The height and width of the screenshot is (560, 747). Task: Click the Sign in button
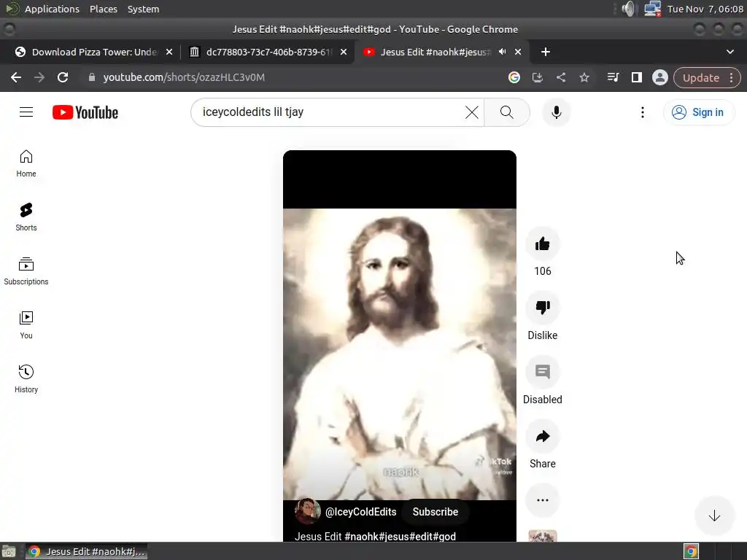click(698, 112)
